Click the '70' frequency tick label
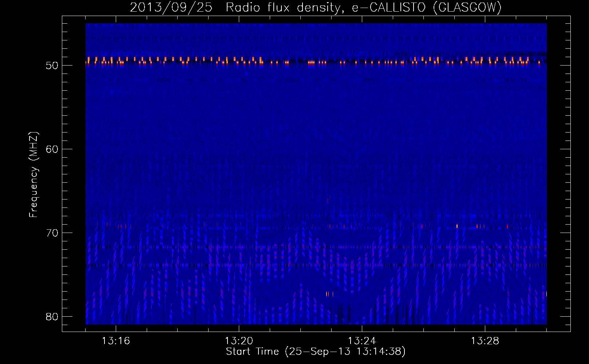This screenshot has height=364, width=589. click(x=52, y=233)
